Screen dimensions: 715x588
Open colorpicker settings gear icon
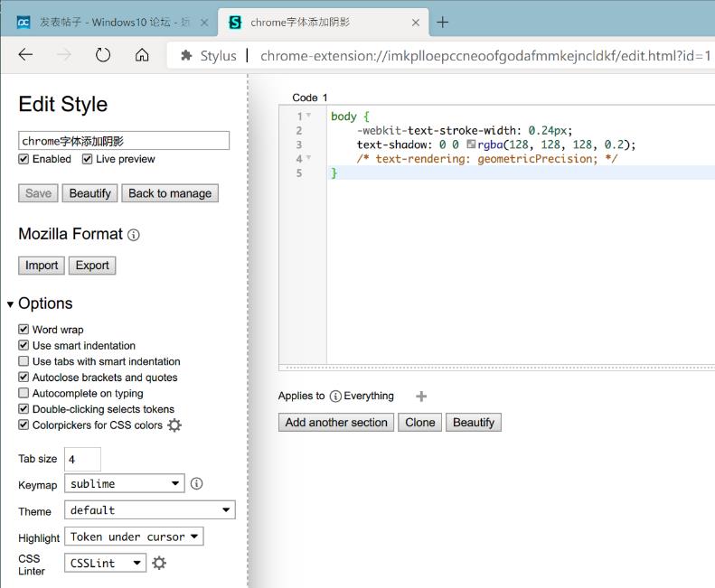[174, 425]
